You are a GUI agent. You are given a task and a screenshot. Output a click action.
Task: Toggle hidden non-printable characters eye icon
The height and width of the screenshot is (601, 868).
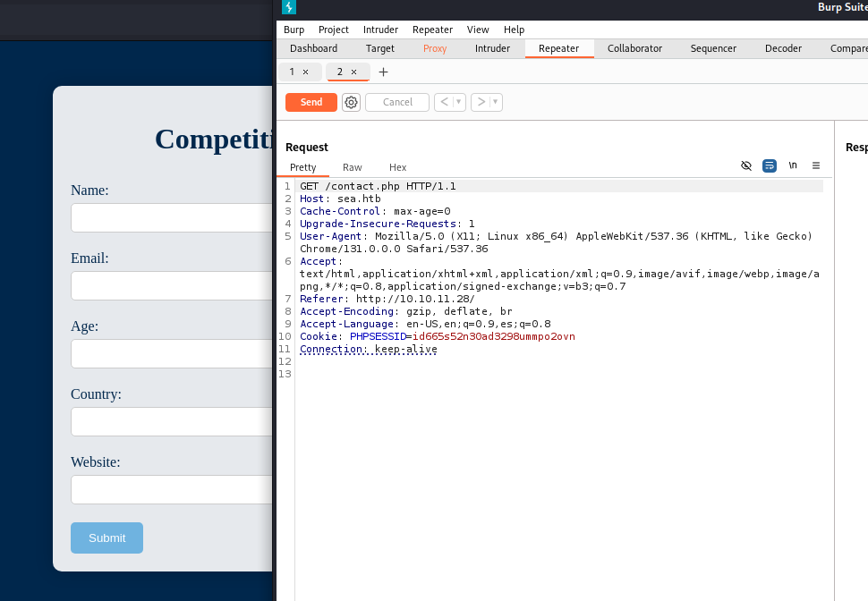pos(746,165)
